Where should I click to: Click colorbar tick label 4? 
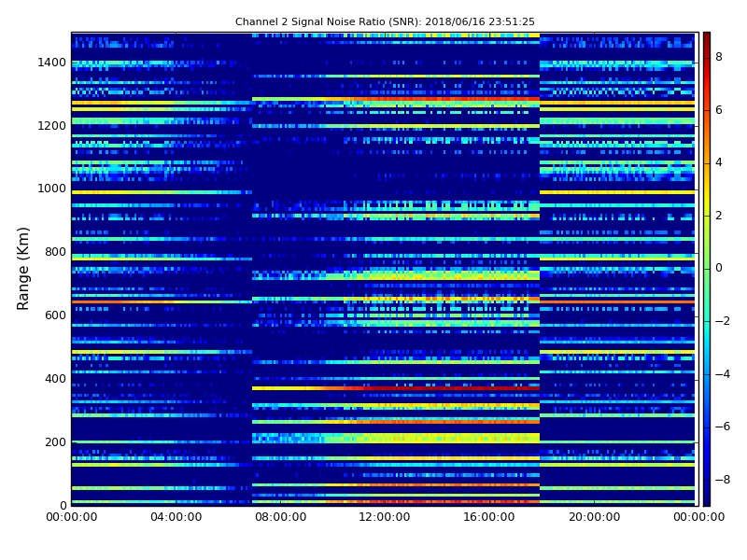tap(719, 162)
